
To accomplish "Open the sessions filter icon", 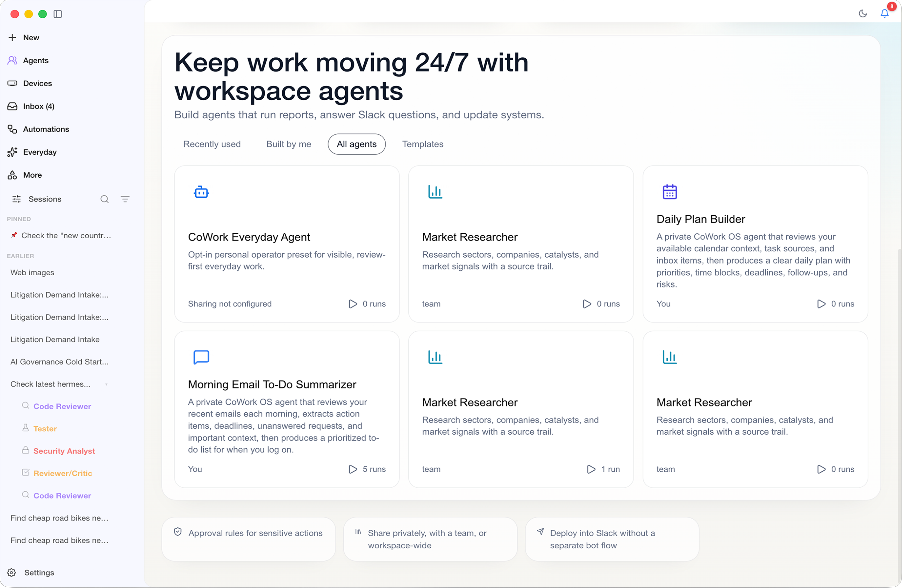I will coord(125,199).
